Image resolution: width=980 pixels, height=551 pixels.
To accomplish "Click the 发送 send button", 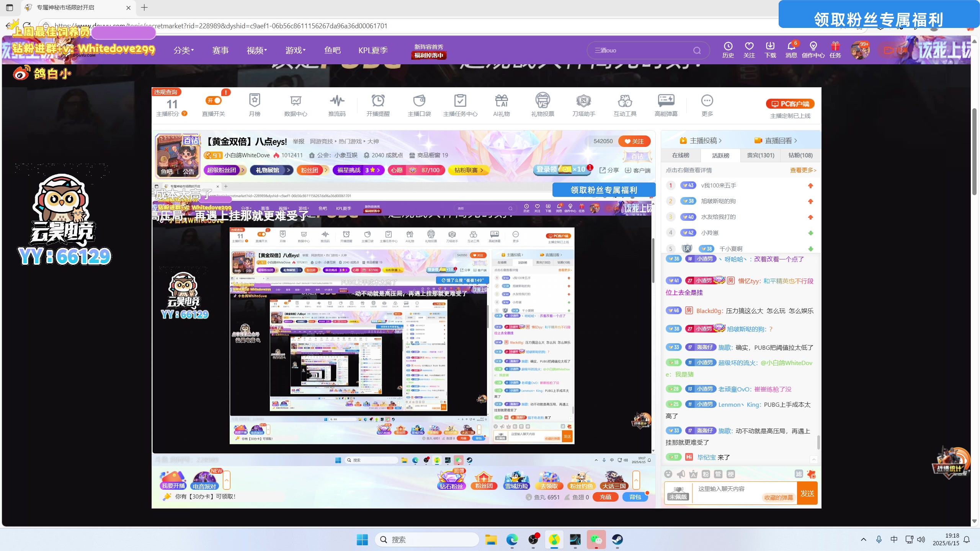I will click(x=807, y=493).
